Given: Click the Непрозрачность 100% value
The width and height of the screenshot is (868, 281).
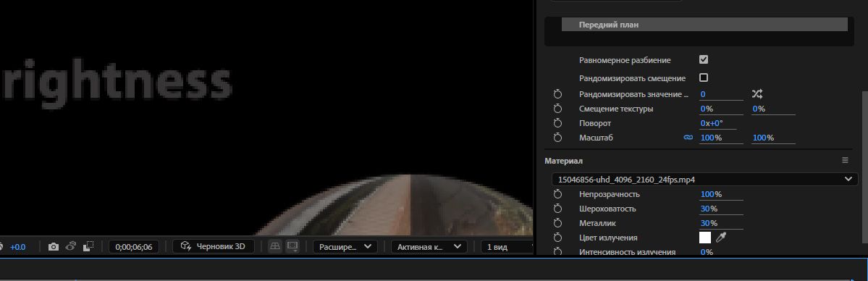Looking at the screenshot, I should click(x=711, y=194).
